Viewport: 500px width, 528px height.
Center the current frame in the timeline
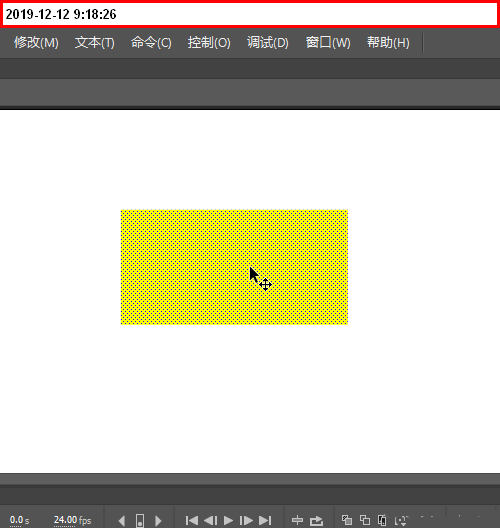click(x=297, y=521)
